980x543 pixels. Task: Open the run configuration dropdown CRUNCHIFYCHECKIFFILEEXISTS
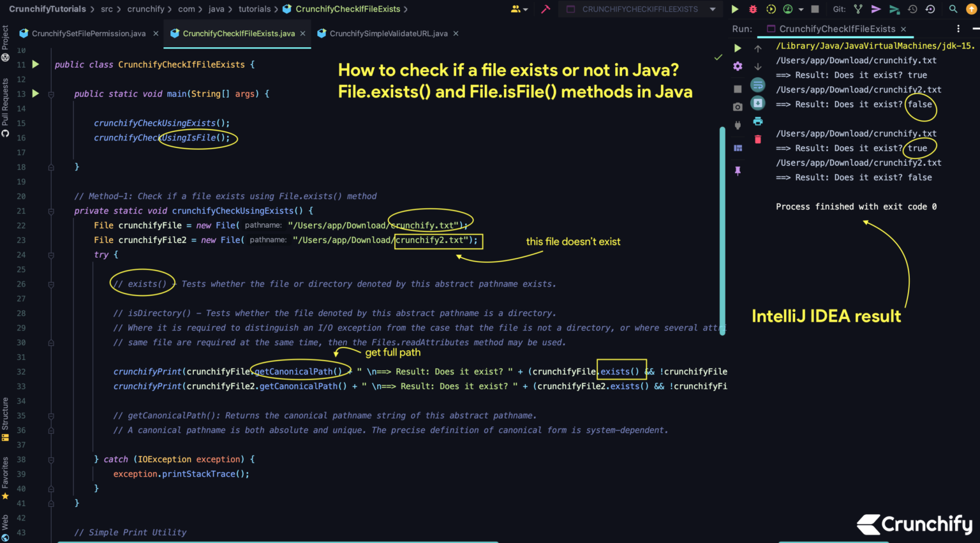[x=638, y=9]
